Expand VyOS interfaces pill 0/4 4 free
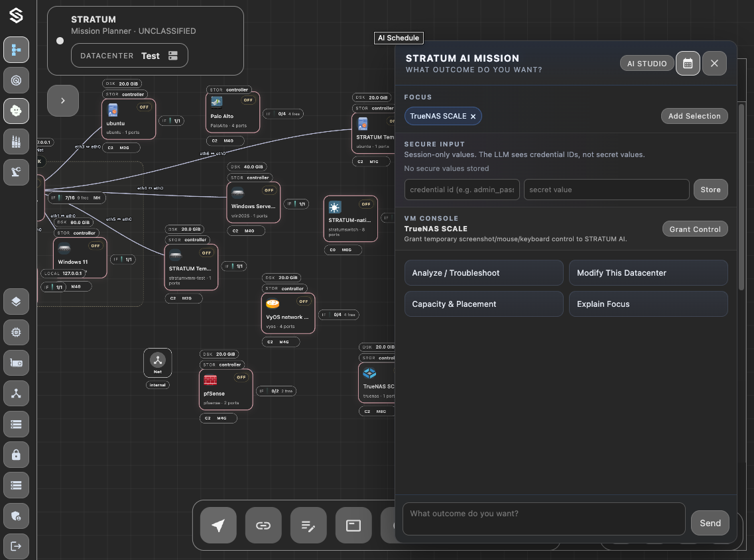754x560 pixels. (x=338, y=315)
